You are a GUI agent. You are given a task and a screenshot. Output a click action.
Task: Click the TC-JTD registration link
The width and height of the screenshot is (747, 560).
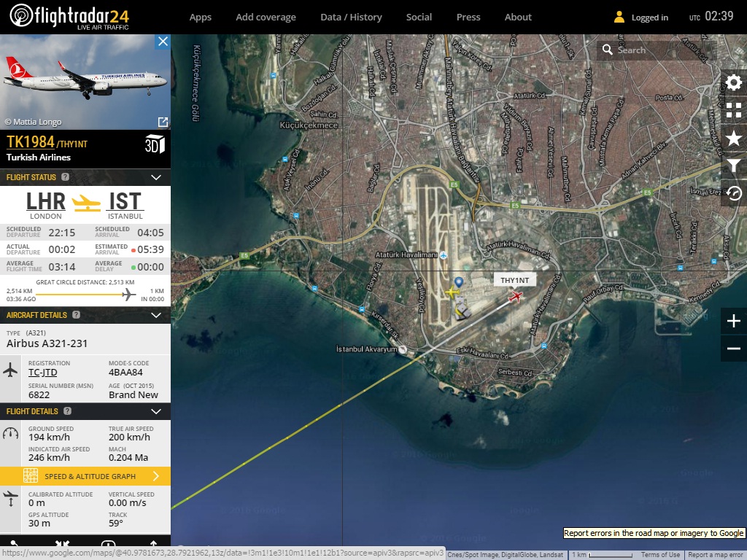click(42, 373)
